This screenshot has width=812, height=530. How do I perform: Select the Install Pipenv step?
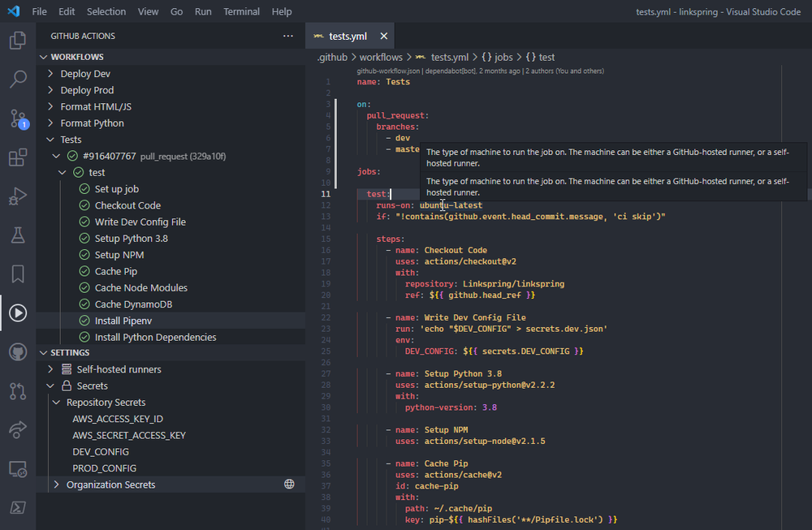(171, 321)
